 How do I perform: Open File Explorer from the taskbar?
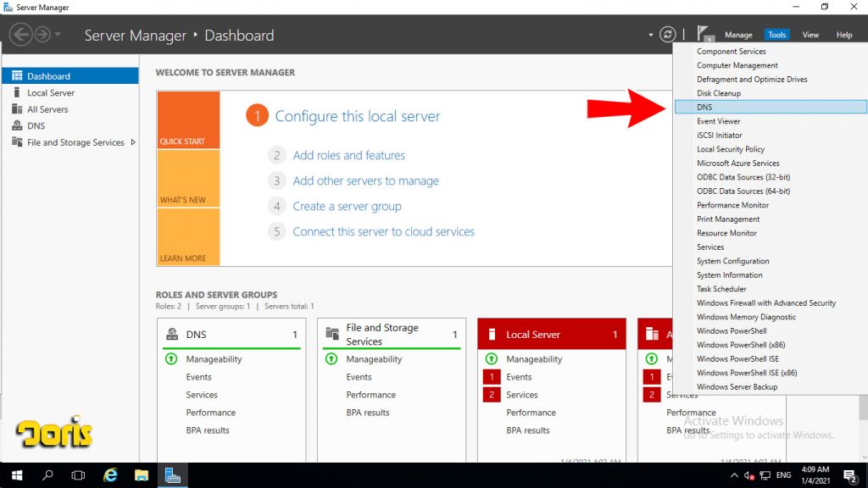(142, 475)
